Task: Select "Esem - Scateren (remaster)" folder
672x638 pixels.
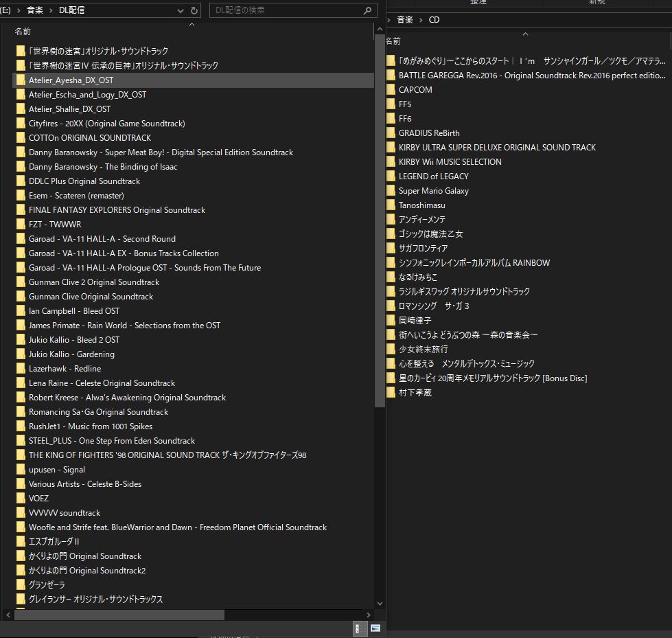Action: pyautogui.click(x=76, y=196)
